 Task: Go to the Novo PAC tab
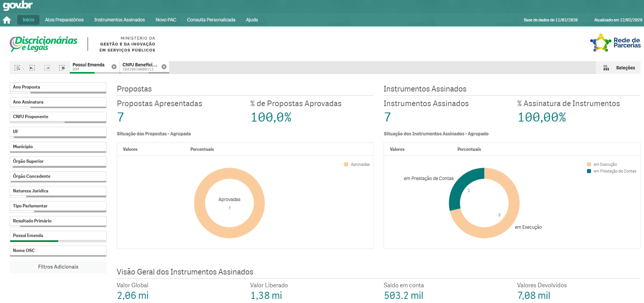[x=166, y=20]
